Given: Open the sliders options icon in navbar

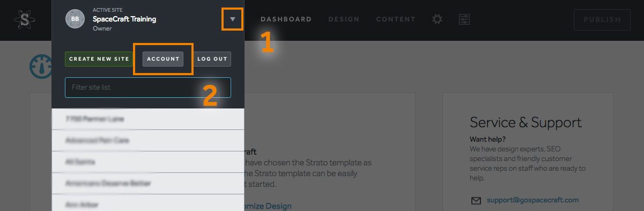Looking at the screenshot, I should 464,19.
